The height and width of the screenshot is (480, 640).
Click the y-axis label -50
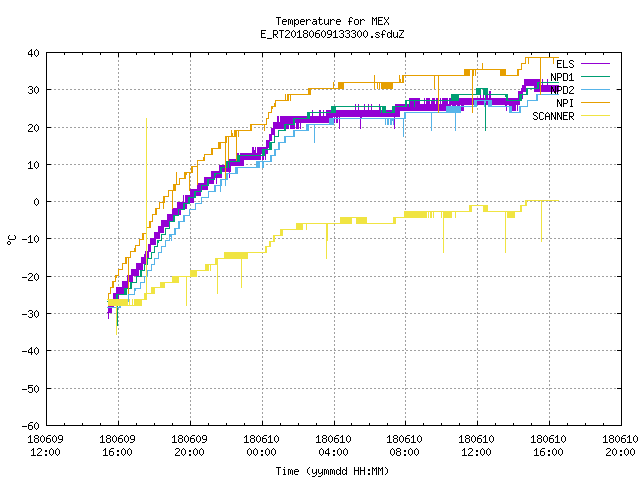pos(31,389)
